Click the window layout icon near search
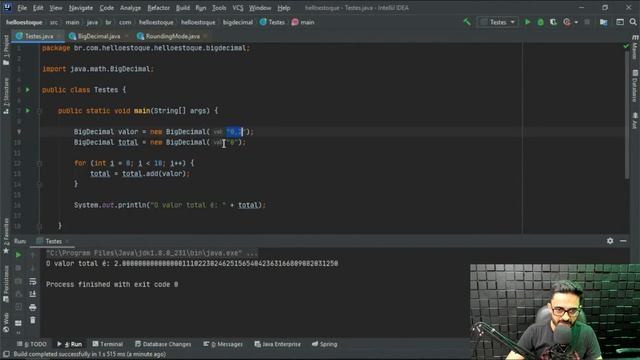 point(620,22)
